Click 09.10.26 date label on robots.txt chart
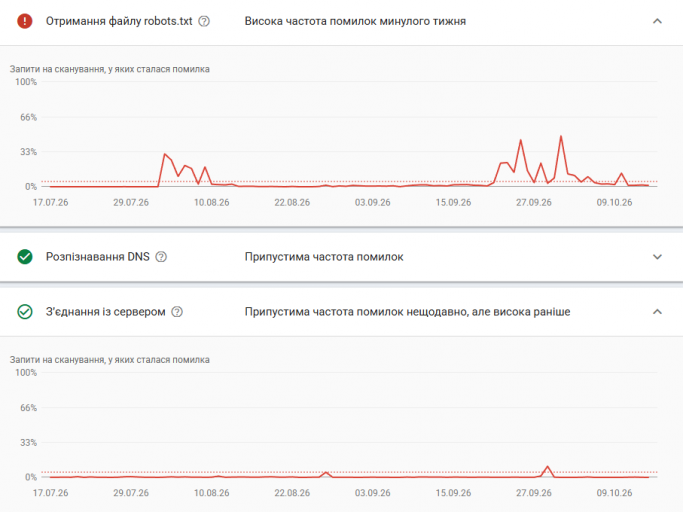The width and height of the screenshot is (683, 512). click(614, 202)
